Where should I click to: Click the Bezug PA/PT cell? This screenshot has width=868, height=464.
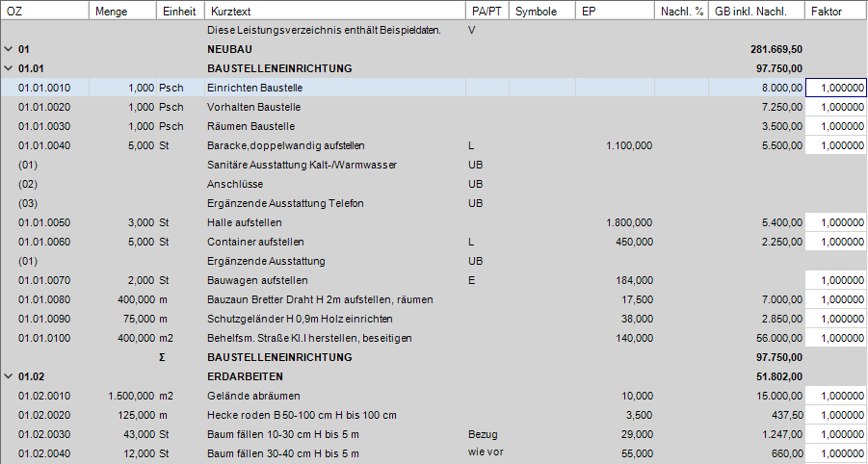483,435
